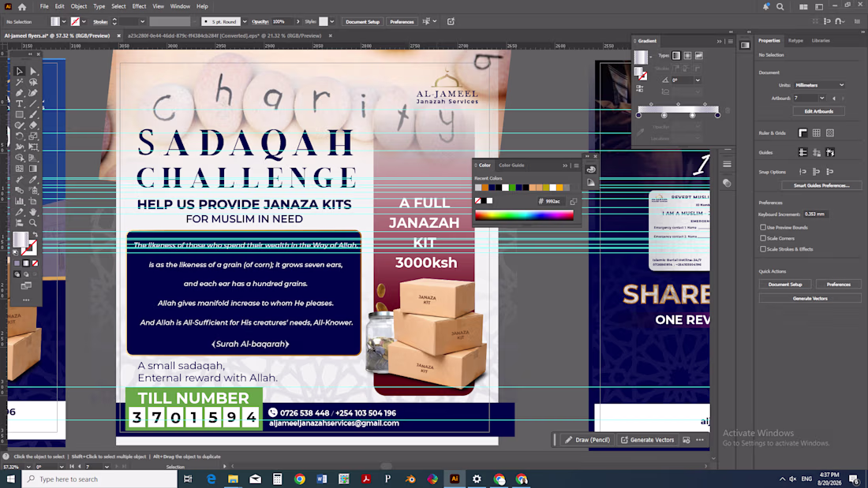Select the left-most gradient color stop
Image resolution: width=868 pixels, height=488 pixels.
[638, 115]
